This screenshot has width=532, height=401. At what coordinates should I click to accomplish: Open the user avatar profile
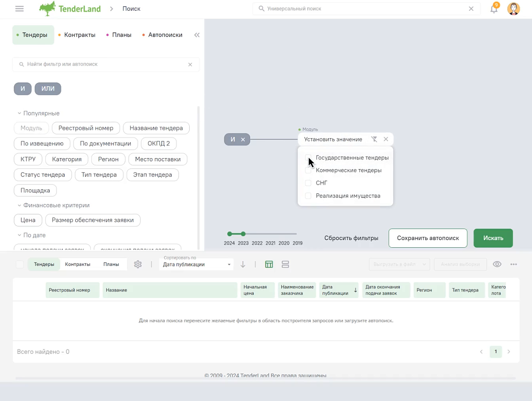click(513, 9)
